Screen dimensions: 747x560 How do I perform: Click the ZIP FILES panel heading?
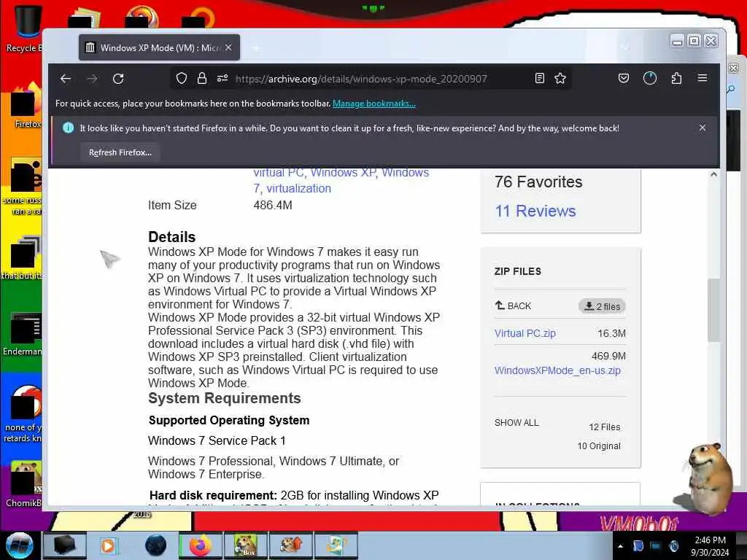(x=518, y=271)
